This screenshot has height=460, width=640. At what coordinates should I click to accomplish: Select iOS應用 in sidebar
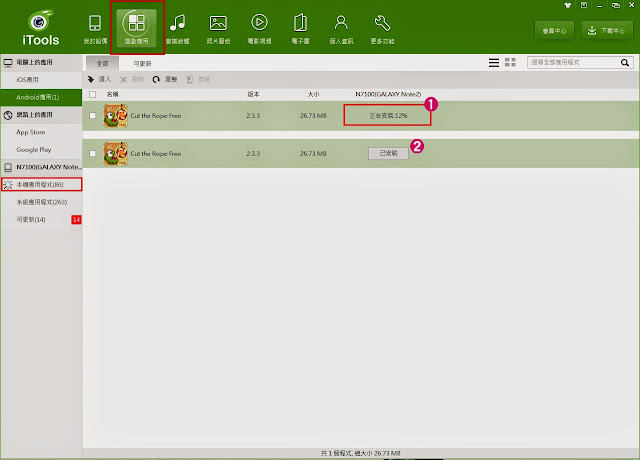[x=41, y=80]
